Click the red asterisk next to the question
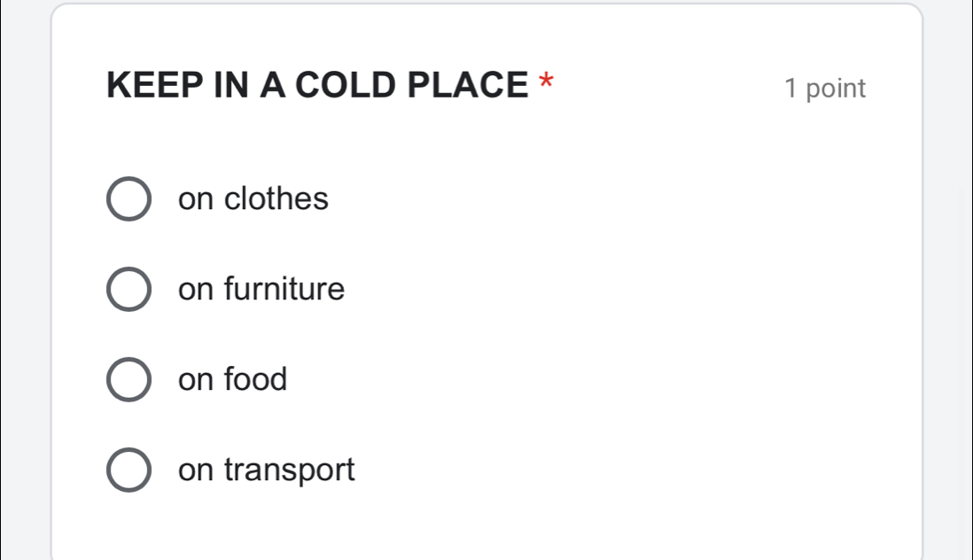The image size is (973, 560). click(x=545, y=83)
